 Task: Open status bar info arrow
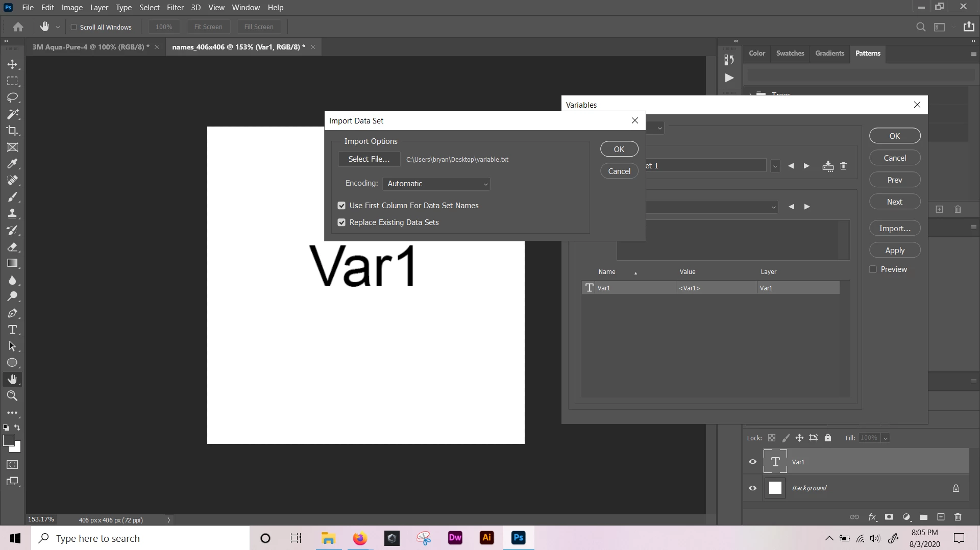168,520
